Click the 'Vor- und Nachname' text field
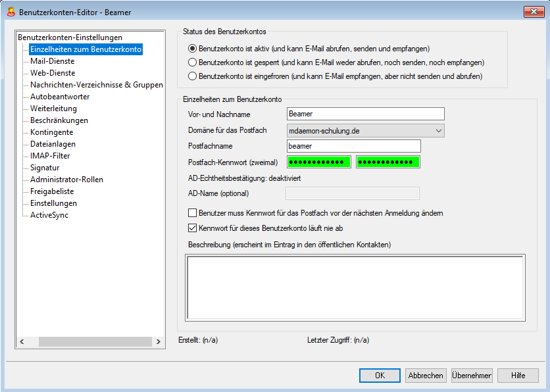550x392 pixels. pos(366,114)
